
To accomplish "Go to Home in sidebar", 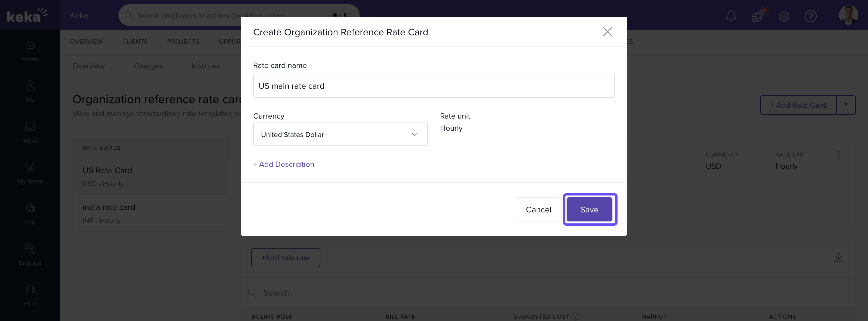I will (30, 51).
